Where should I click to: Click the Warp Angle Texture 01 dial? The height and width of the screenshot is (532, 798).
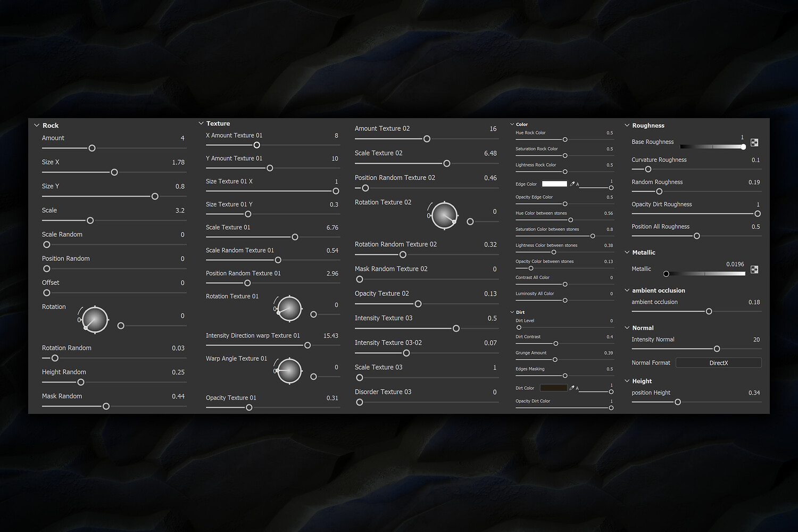[x=289, y=371]
